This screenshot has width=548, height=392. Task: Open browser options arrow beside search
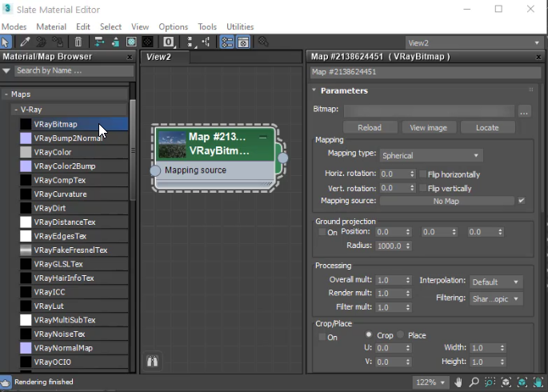[x=6, y=70]
